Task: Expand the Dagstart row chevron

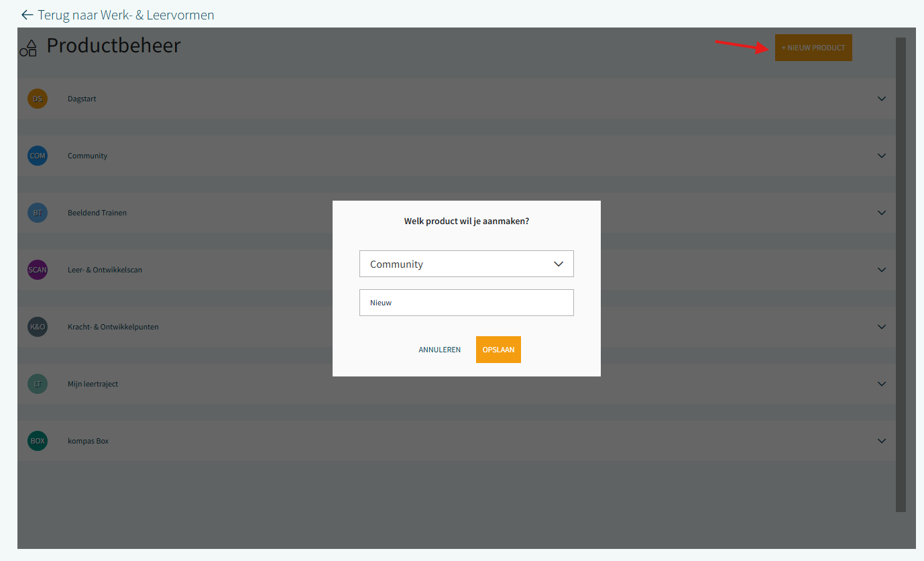Action: [882, 99]
